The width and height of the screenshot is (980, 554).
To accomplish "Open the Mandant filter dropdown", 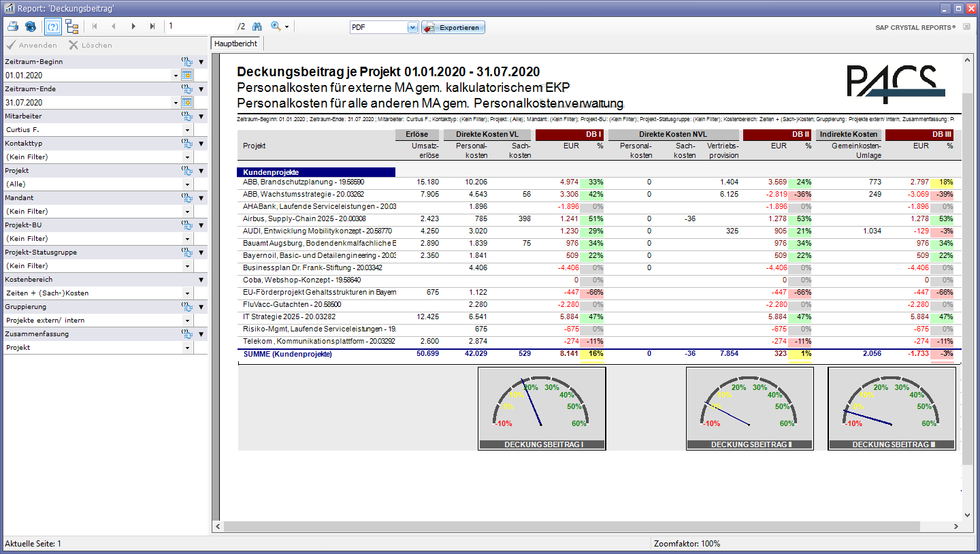I will tap(187, 212).
